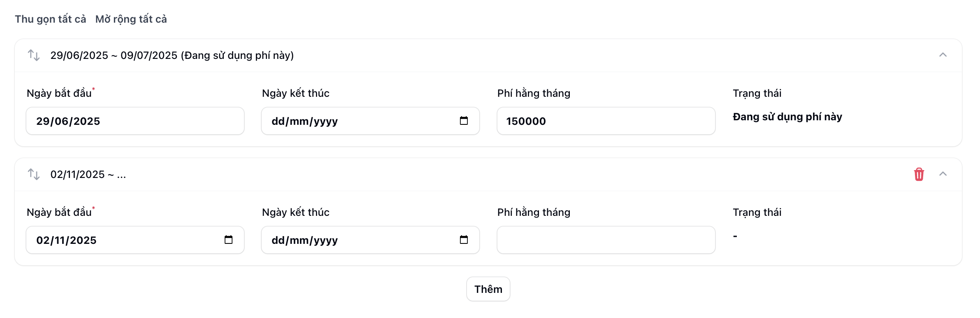Click the sort arrows icon on the 29/06/2025 fee row
980x318 pixels.
pyautogui.click(x=34, y=55)
